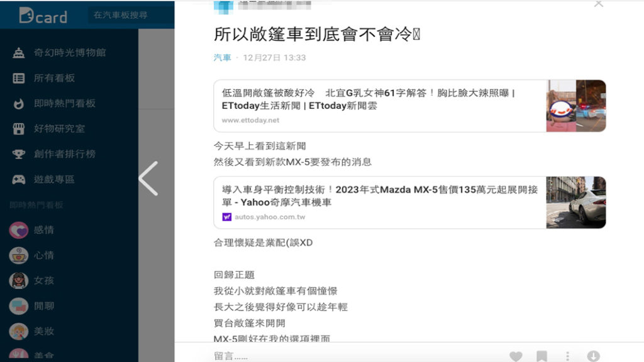This screenshot has height=362, width=644.
Task: Click the 汽車 board link
Action: (x=222, y=58)
